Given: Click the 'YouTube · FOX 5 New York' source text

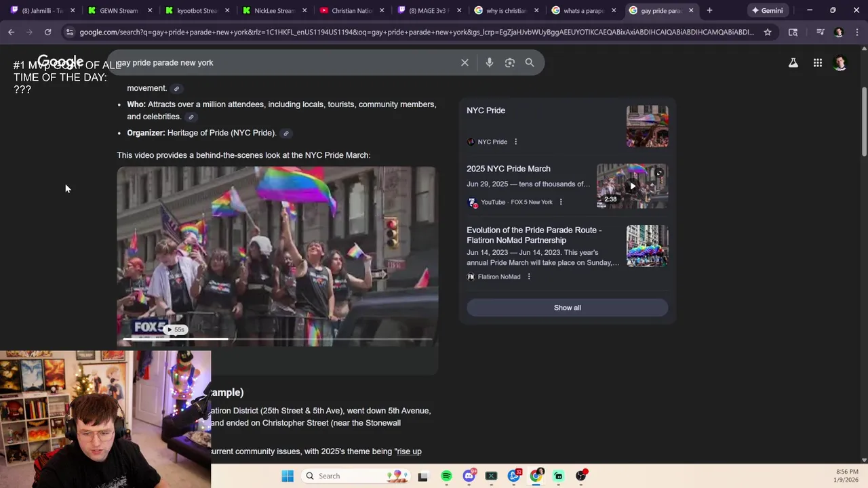Looking at the screenshot, I should pos(517,202).
